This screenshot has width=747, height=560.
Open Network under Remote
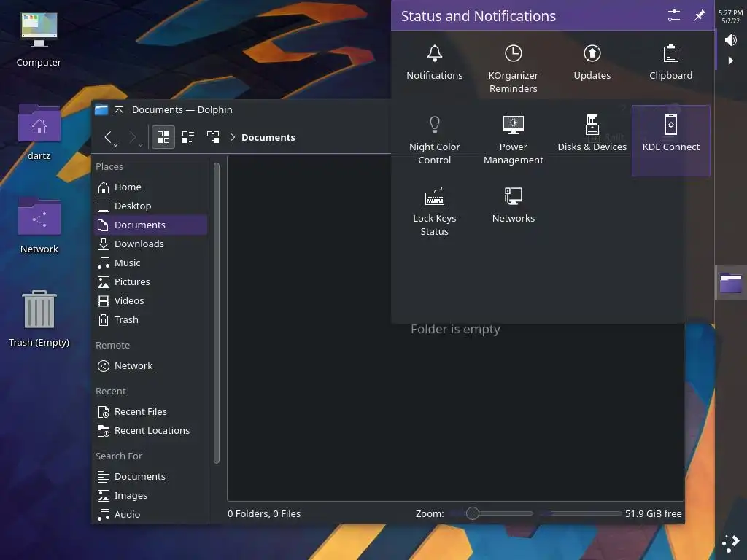coord(150,366)
